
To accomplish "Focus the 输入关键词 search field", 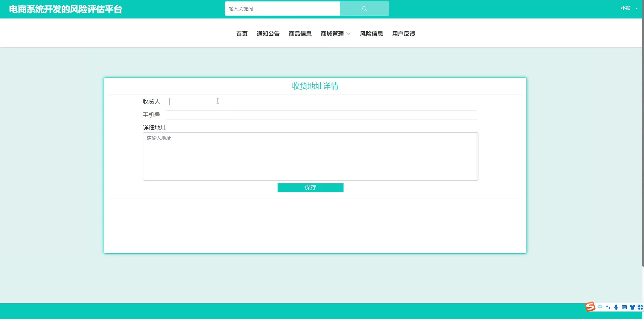I will point(282,9).
